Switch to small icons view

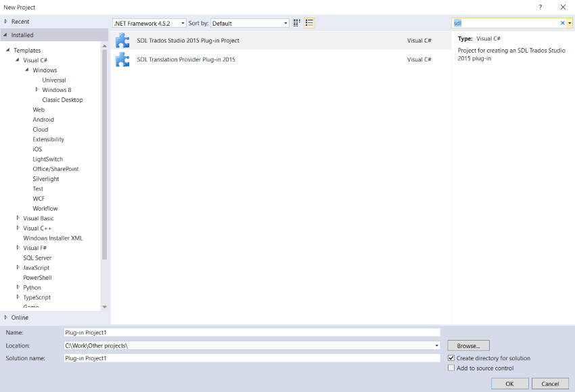pyautogui.click(x=296, y=22)
